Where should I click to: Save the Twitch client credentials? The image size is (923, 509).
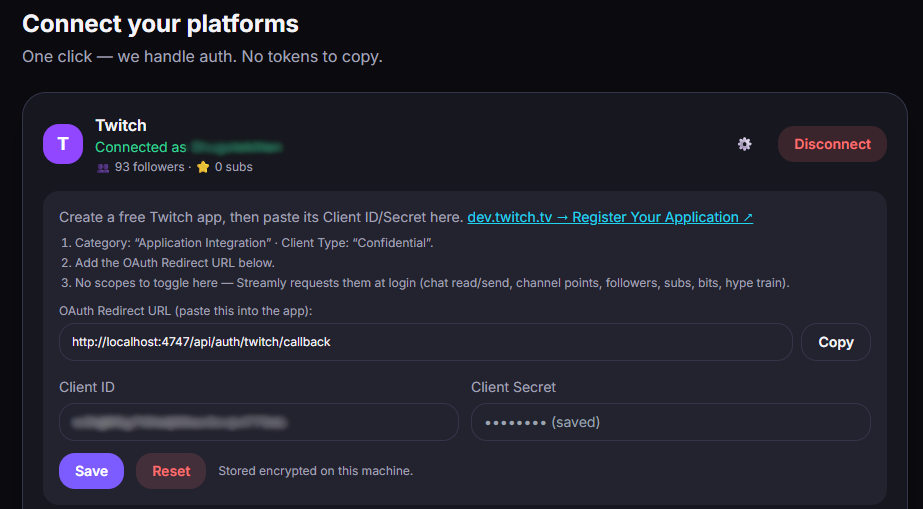(x=91, y=471)
